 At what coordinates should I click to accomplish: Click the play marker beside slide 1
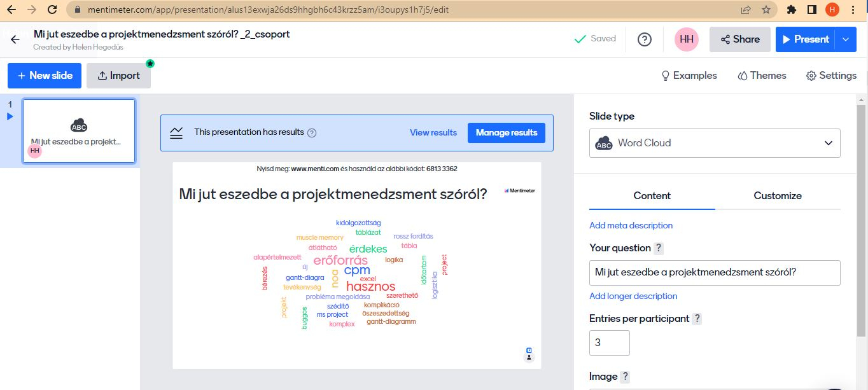tap(10, 116)
